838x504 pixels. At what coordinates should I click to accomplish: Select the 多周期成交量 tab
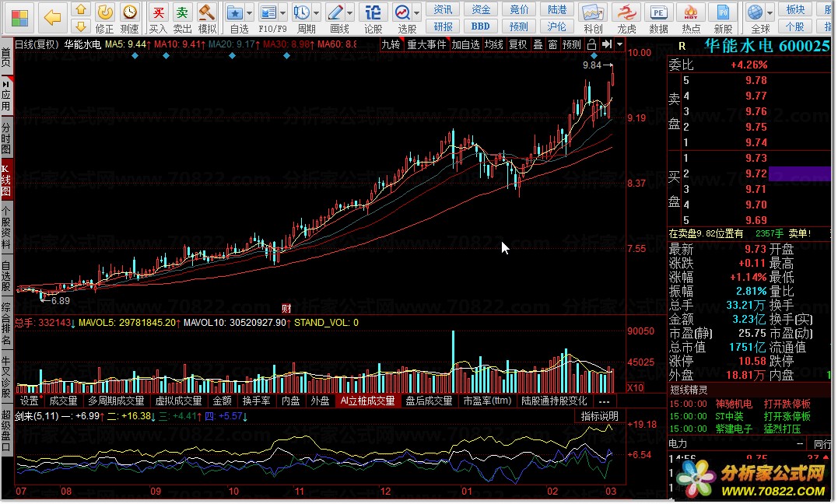(x=116, y=401)
